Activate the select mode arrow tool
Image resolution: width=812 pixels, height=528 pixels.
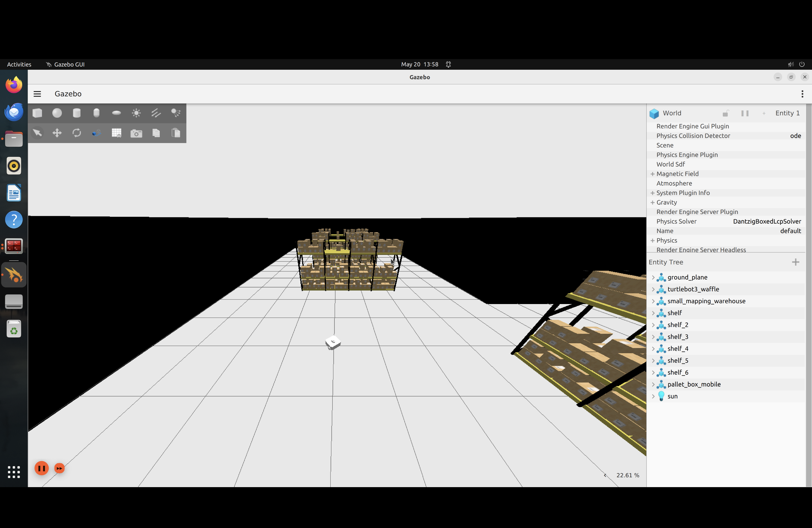tap(37, 133)
